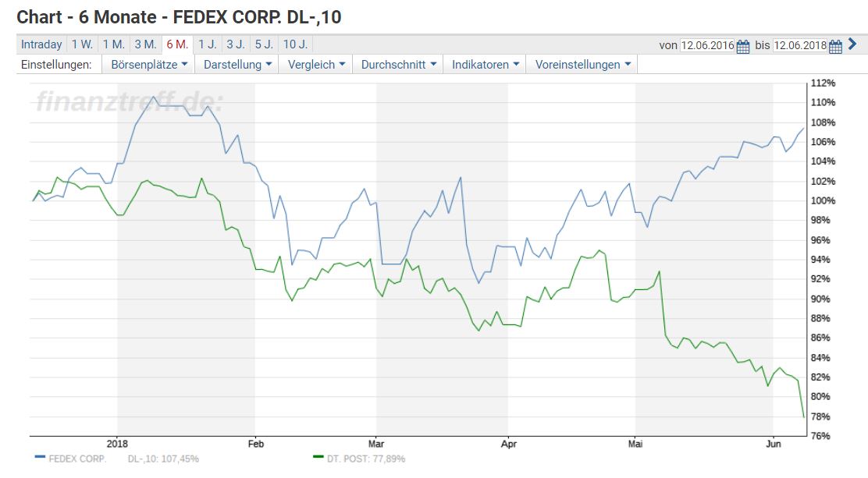The width and height of the screenshot is (868, 478).
Task: Expand the Darstellung dropdown
Action: tap(237, 65)
